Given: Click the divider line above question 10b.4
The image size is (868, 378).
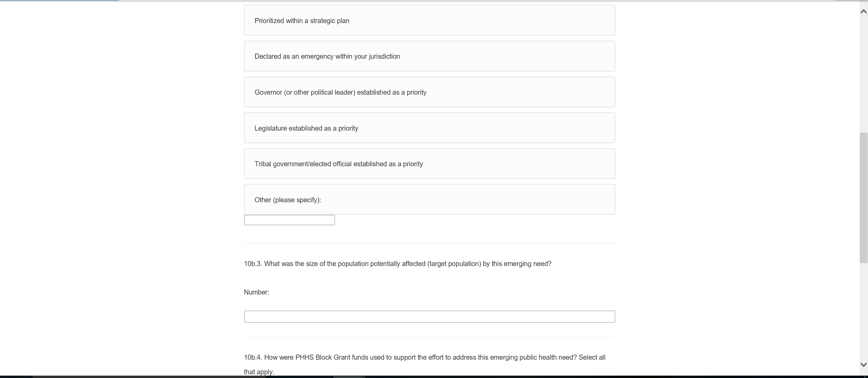Looking at the screenshot, I should click(x=429, y=337).
